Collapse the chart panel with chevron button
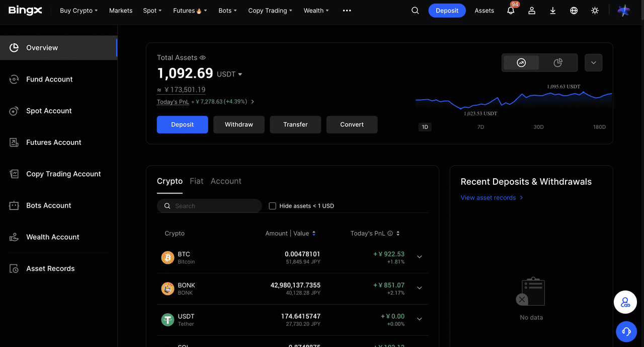 click(x=594, y=63)
